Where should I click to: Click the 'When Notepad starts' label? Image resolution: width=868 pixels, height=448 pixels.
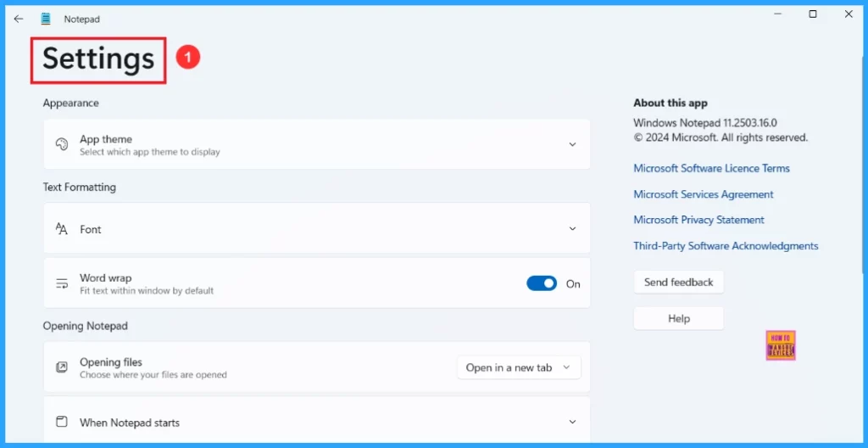coord(130,423)
